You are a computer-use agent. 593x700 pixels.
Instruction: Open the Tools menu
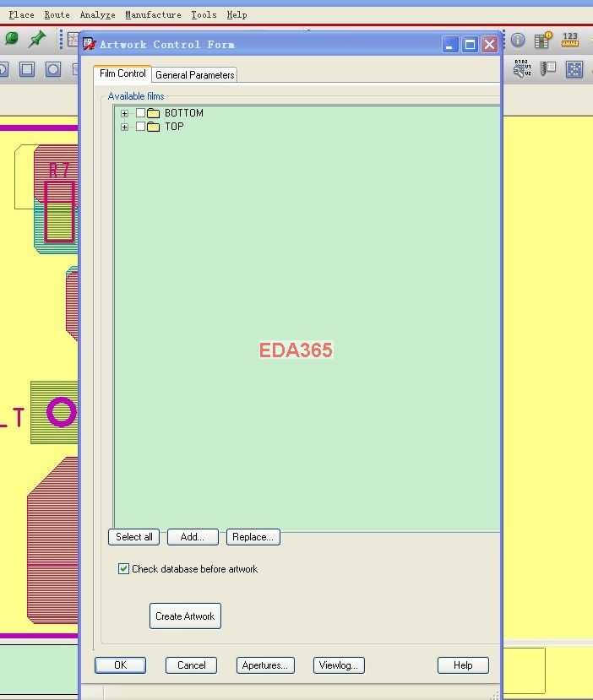click(204, 14)
